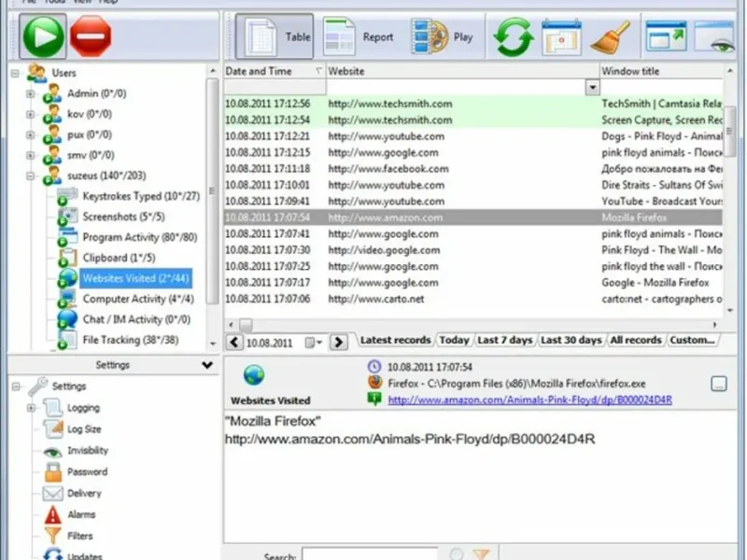Select the 17:12:21 youtube.com row
Screen dimensions: 747x560
473,136
